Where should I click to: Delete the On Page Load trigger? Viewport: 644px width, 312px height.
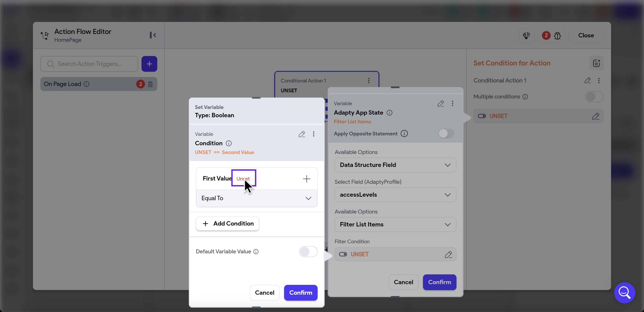click(x=150, y=84)
